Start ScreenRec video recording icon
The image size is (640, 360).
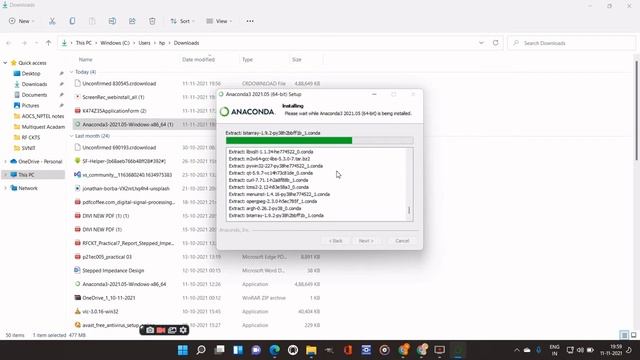pos(161,330)
